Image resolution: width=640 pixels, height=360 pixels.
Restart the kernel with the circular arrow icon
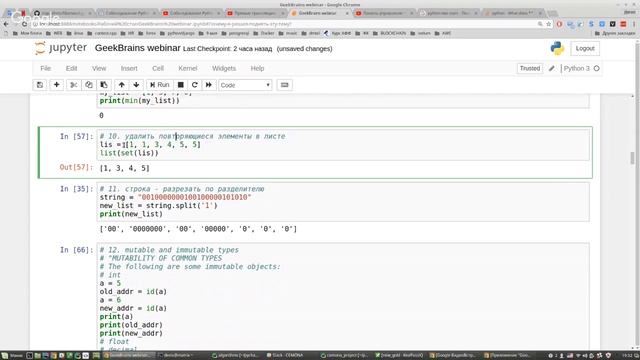point(194,85)
